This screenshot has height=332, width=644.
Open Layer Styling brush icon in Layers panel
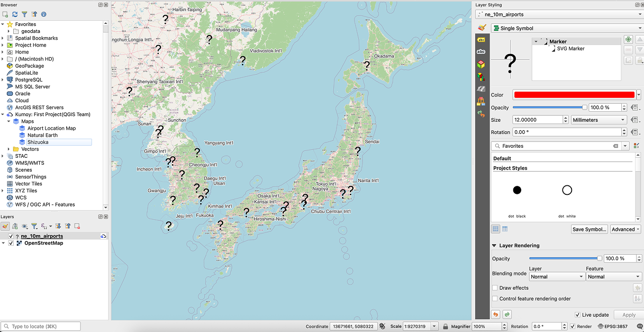pos(5,226)
